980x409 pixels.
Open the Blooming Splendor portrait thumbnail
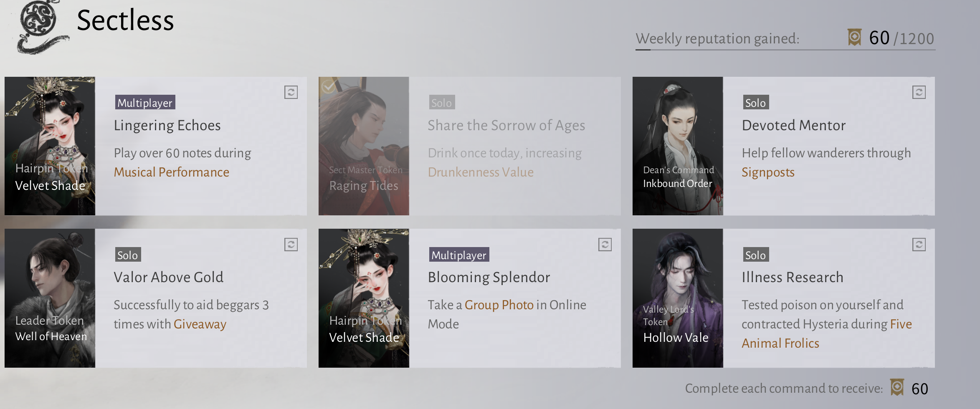pos(364,298)
